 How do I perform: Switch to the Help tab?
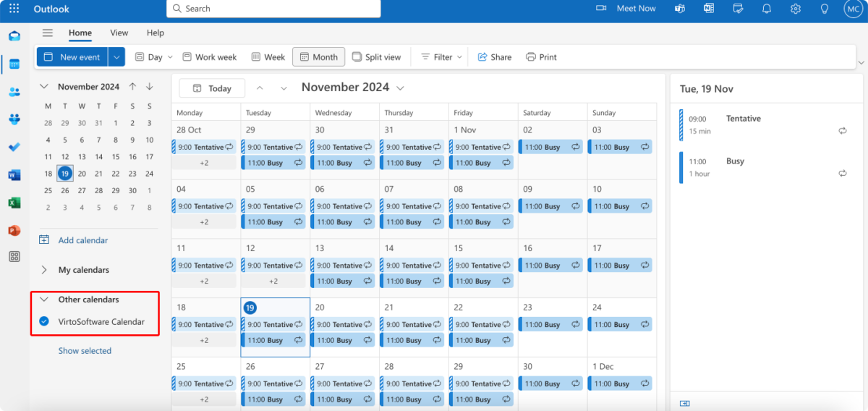pos(156,33)
